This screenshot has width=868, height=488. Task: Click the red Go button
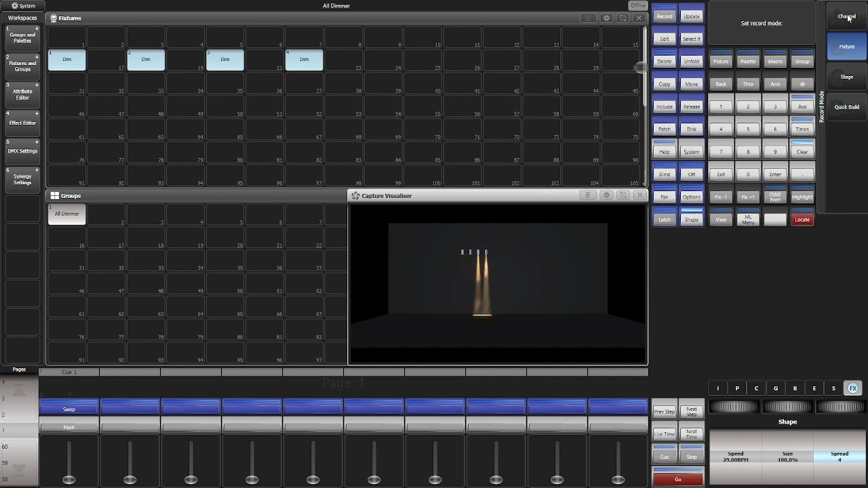pos(677,478)
